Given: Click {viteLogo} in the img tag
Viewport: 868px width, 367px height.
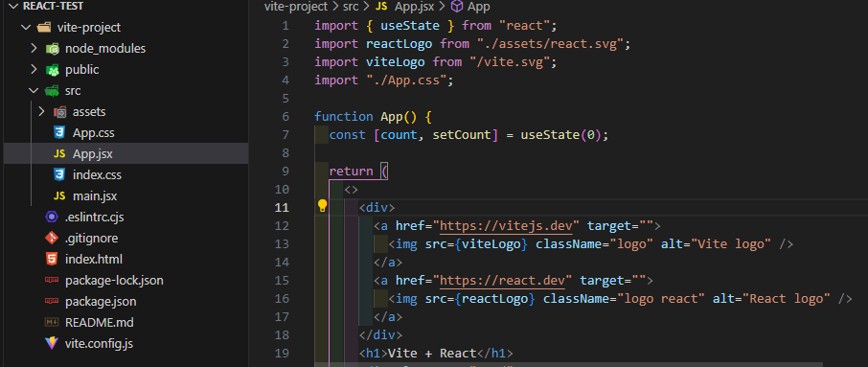Looking at the screenshot, I should click(491, 243).
